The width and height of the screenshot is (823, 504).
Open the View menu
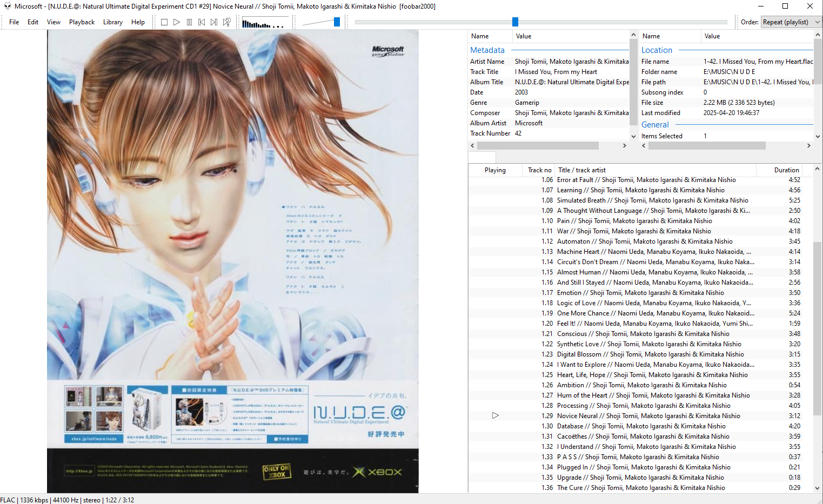53,22
